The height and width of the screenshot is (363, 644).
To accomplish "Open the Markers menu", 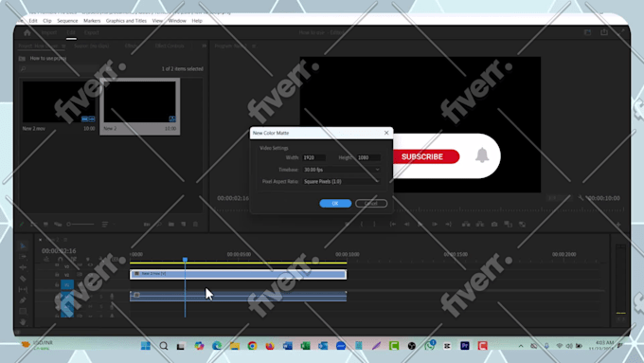I will tap(92, 21).
